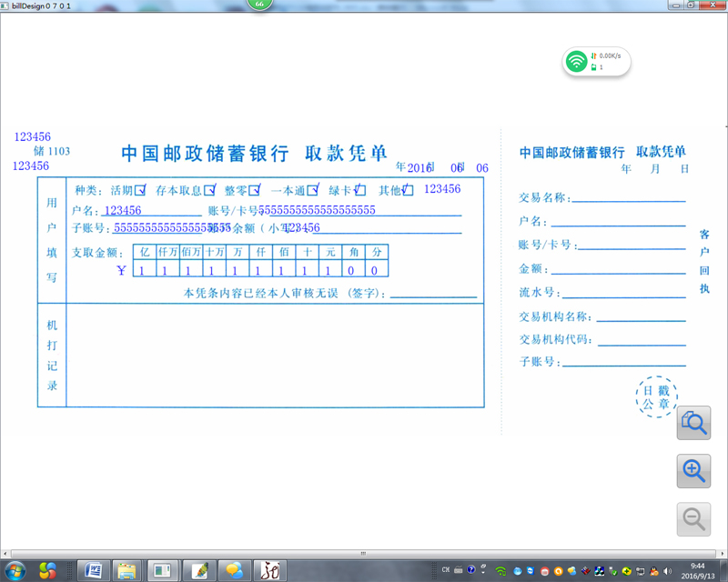Check the 活期 checkbox
The height and width of the screenshot is (582, 728).
point(140,191)
